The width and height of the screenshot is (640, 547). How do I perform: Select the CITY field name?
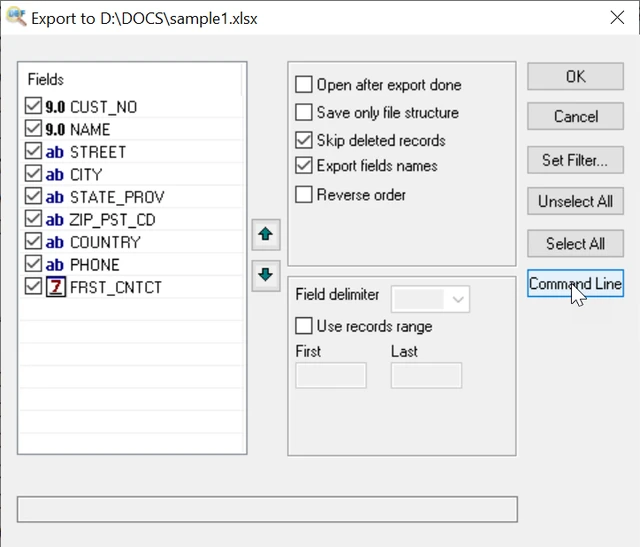pyautogui.click(x=86, y=175)
